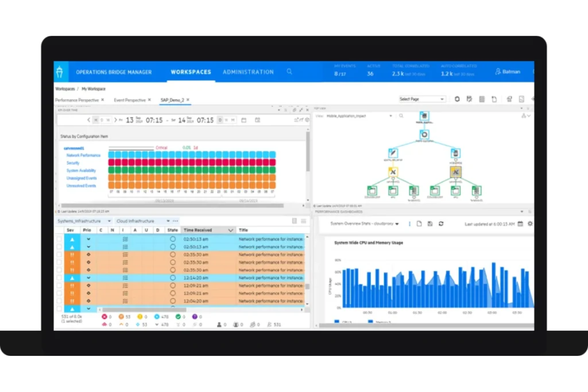Click the calendar icon in KPI Over Time
The width and height of the screenshot is (588, 392).
[x=244, y=120]
